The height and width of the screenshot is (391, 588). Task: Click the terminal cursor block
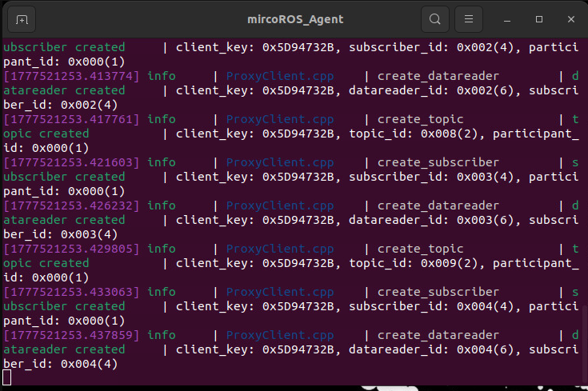point(6,377)
